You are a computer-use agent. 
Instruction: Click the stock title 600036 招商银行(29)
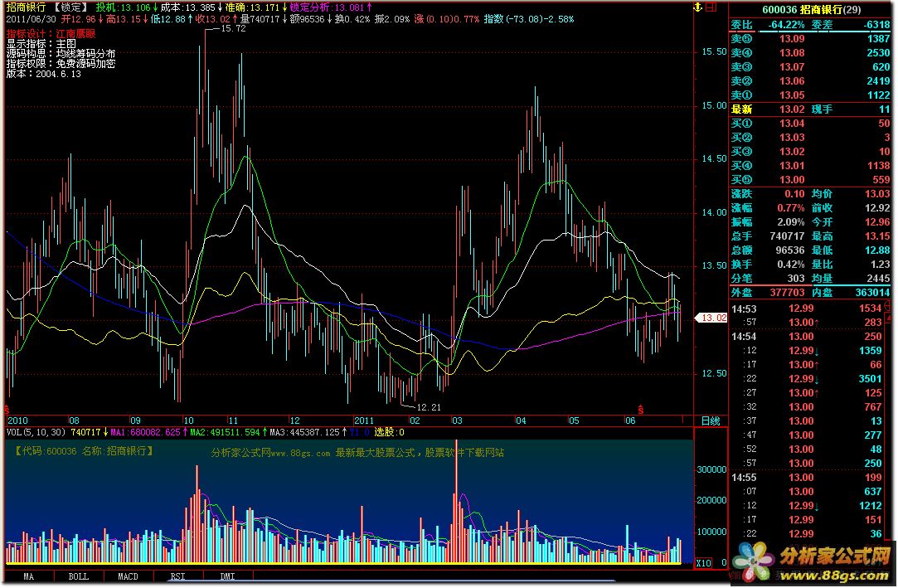point(811,10)
